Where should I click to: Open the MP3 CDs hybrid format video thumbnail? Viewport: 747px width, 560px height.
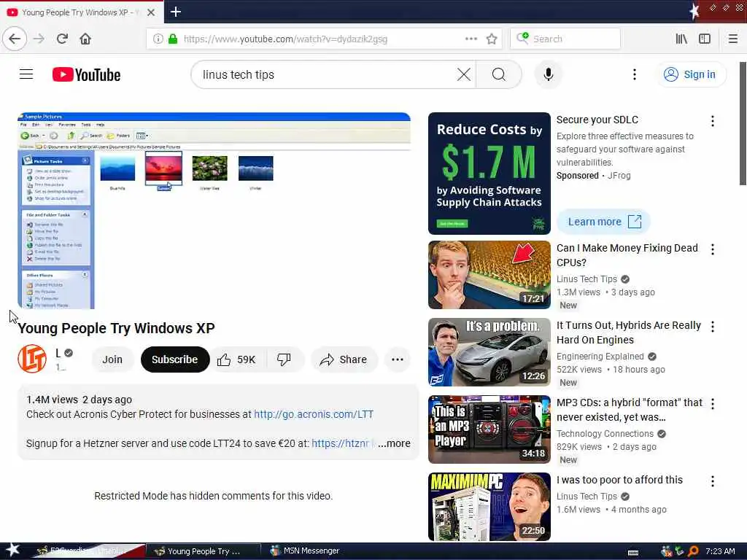pos(489,429)
